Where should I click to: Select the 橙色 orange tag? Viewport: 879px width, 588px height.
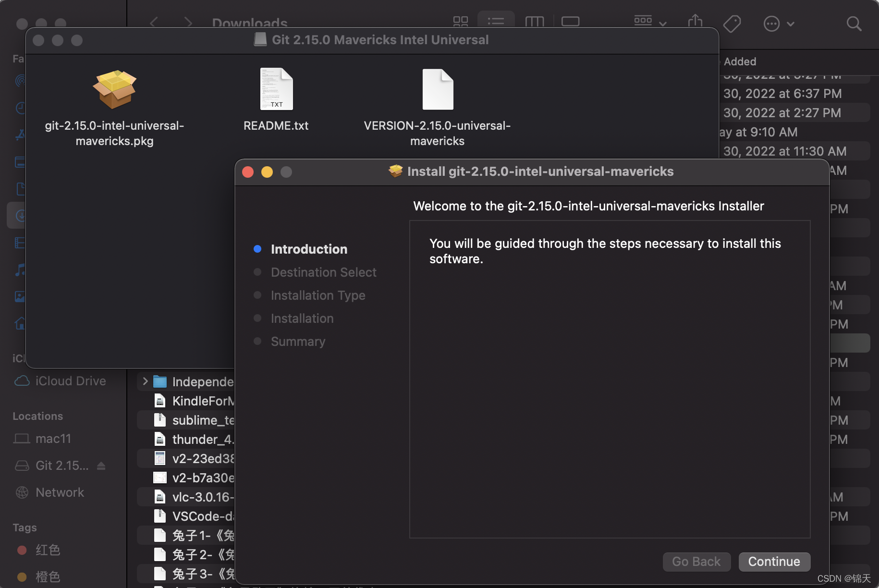(38, 576)
